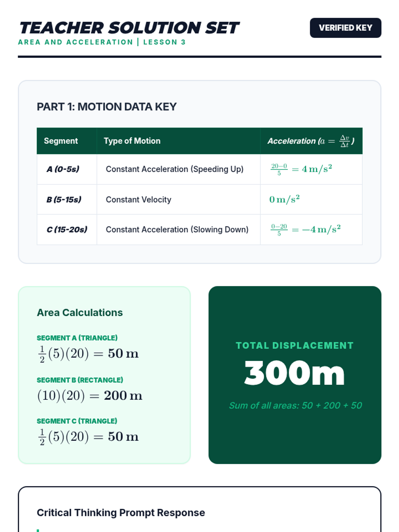Click the Type of Motion column header

coord(132,141)
